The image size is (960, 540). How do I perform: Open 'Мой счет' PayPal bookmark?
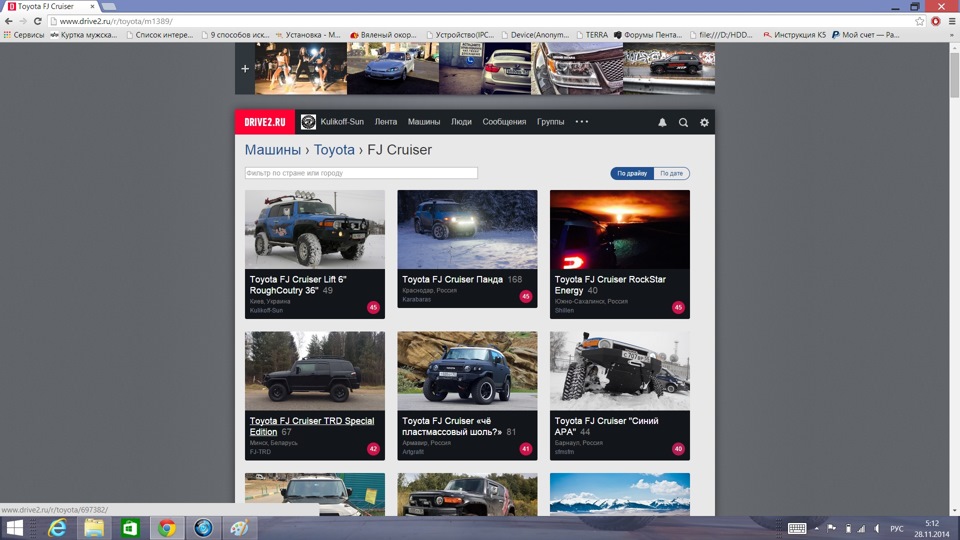(x=865, y=35)
